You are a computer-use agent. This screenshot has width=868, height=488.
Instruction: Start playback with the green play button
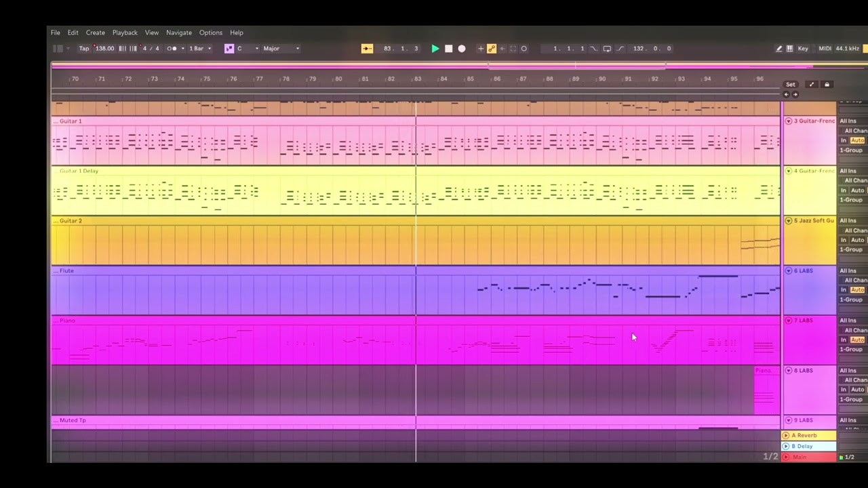click(x=435, y=49)
